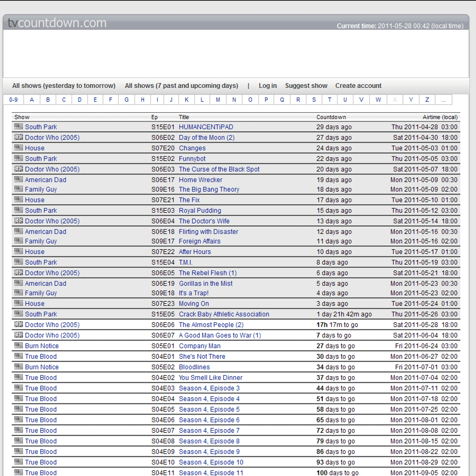Open the Moving On episode link
This screenshot has width=476, height=476.
(194, 304)
